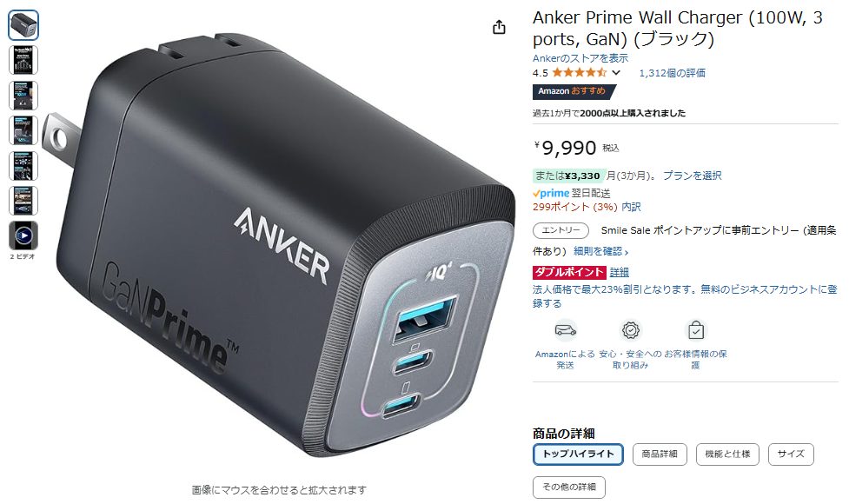Click the prime logo checkmark

coord(536,193)
